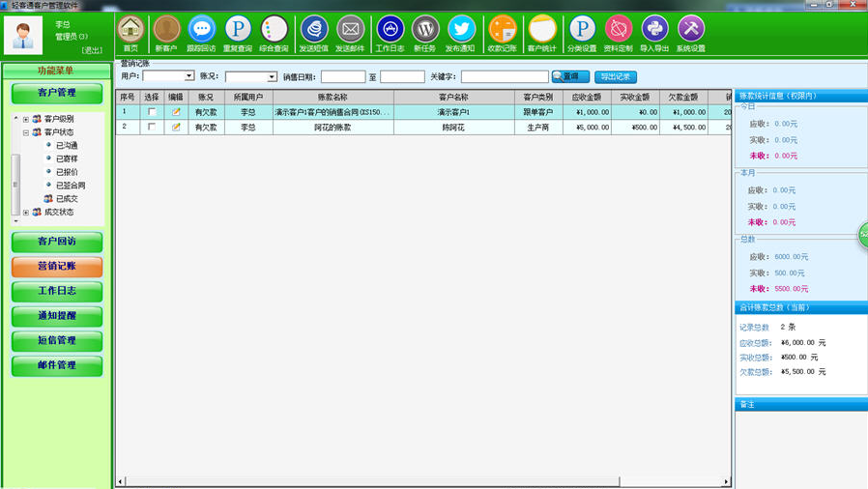
Task: Click the 生产商 customer type cell
Action: tap(538, 128)
